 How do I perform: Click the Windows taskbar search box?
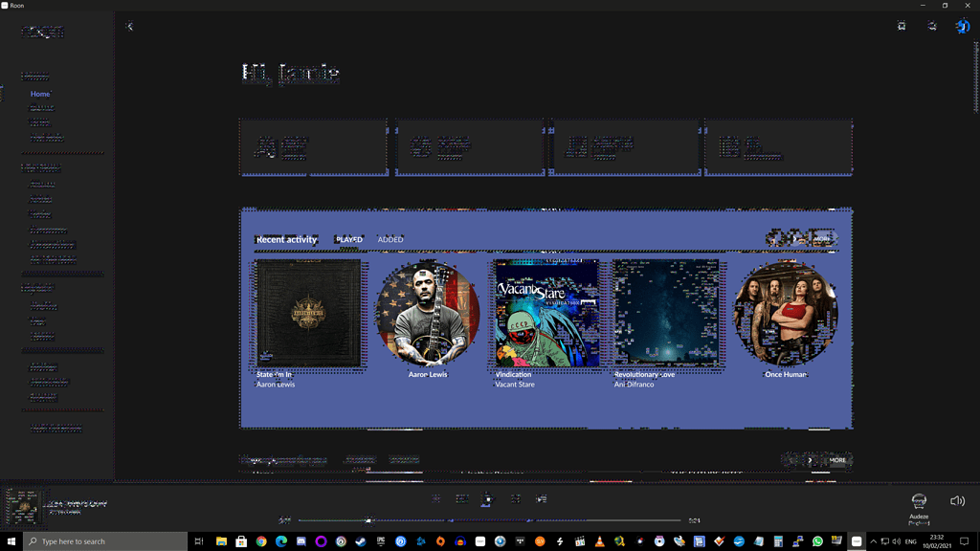105,541
